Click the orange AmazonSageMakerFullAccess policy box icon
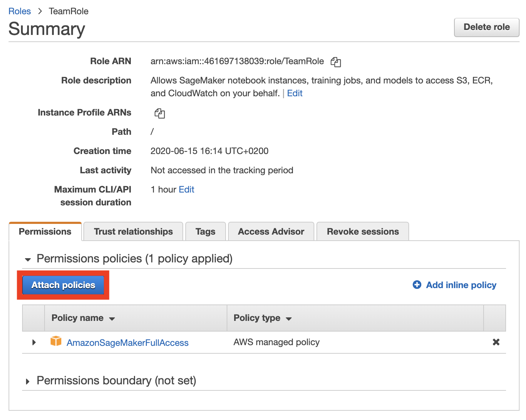 click(56, 341)
